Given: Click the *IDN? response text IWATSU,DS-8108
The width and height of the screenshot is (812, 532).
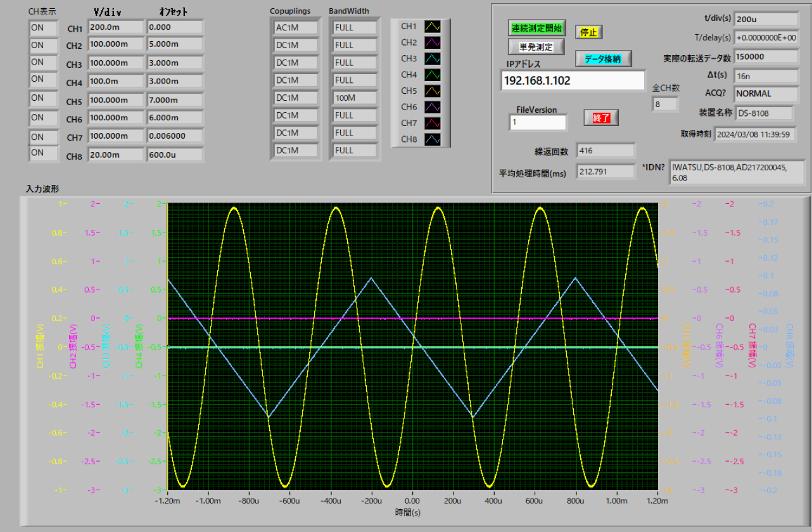Looking at the screenshot, I should pos(737,172).
